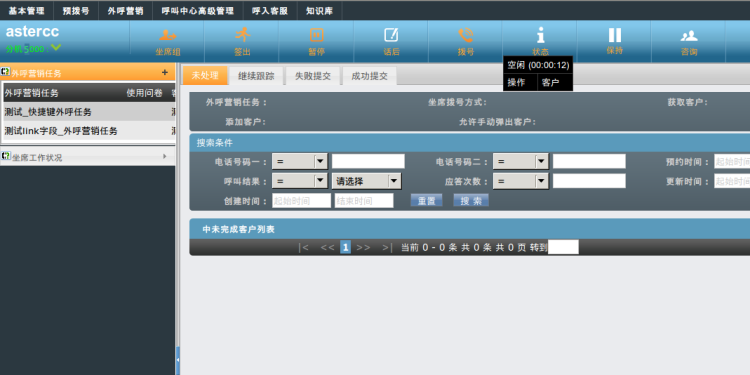Open the 话后 after-call notes icon
This screenshot has width=750, height=375.
point(391,35)
